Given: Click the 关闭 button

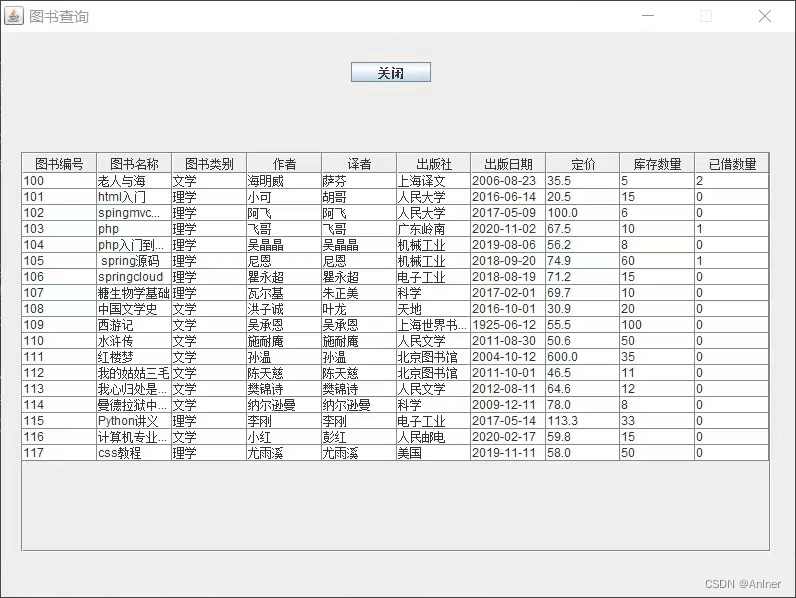Looking at the screenshot, I should click(390, 72).
